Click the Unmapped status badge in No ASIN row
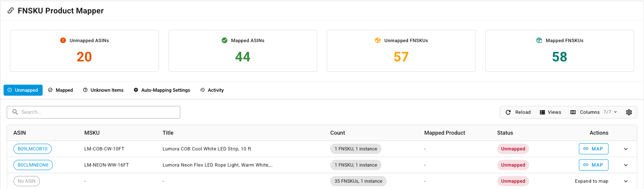Screen dimensions: 644x189 513,181
